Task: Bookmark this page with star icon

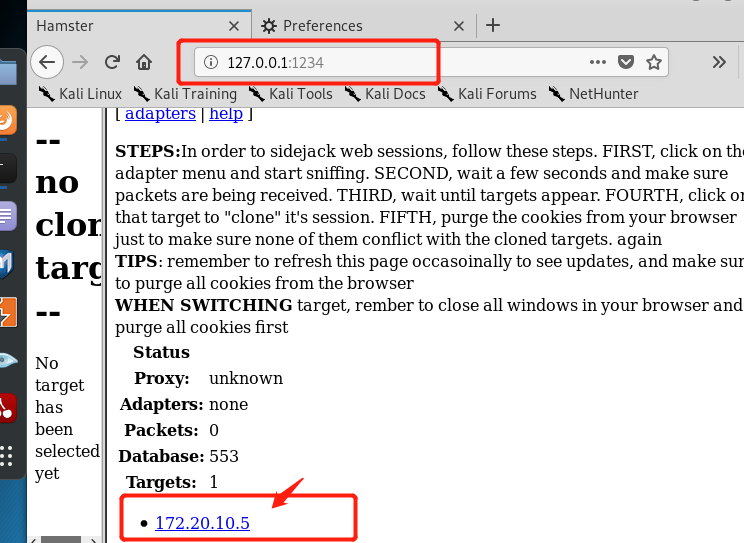Action: click(654, 62)
